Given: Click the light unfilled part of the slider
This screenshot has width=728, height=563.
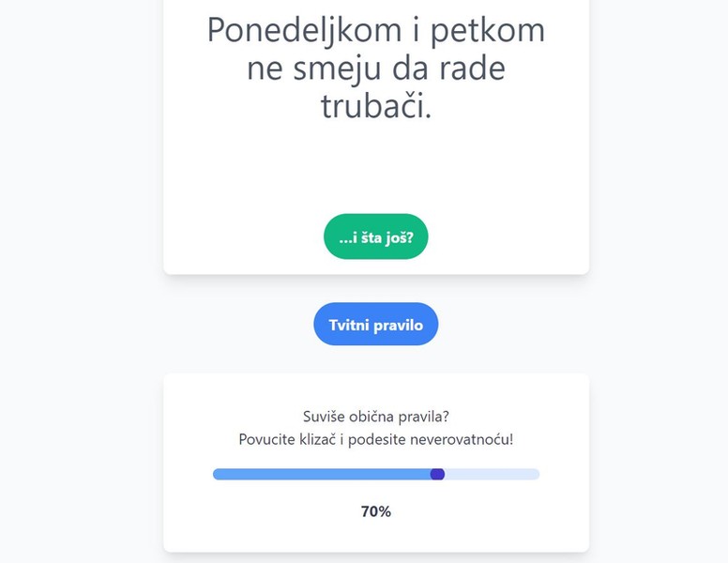Looking at the screenshot, I should 493,474.
